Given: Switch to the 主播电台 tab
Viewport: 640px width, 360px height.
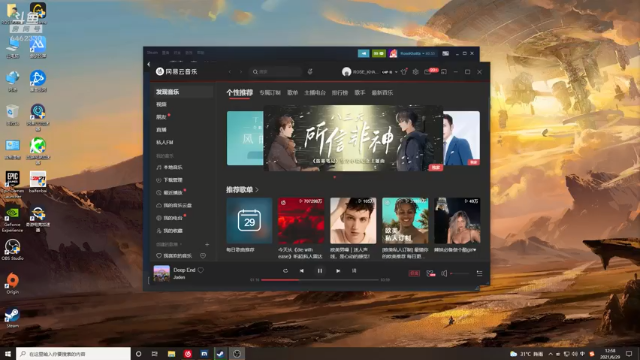Looking at the screenshot, I should (x=315, y=93).
